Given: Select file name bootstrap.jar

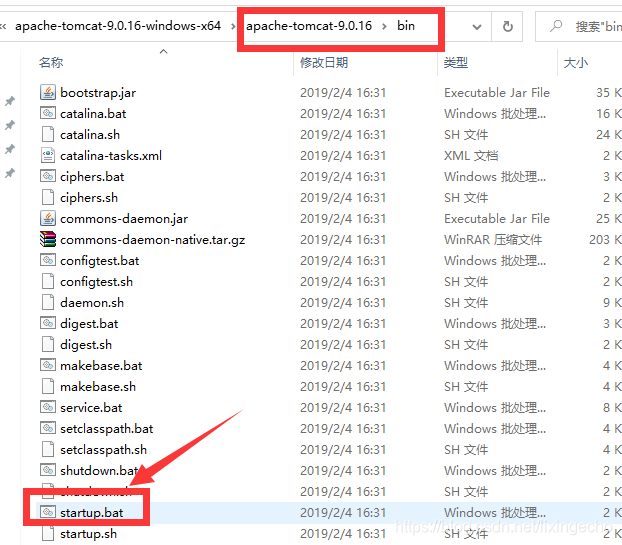Looking at the screenshot, I should [x=98, y=92].
